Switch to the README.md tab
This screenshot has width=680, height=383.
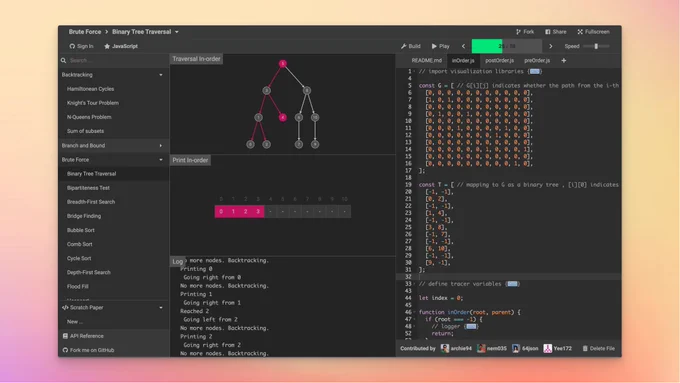pyautogui.click(x=426, y=60)
